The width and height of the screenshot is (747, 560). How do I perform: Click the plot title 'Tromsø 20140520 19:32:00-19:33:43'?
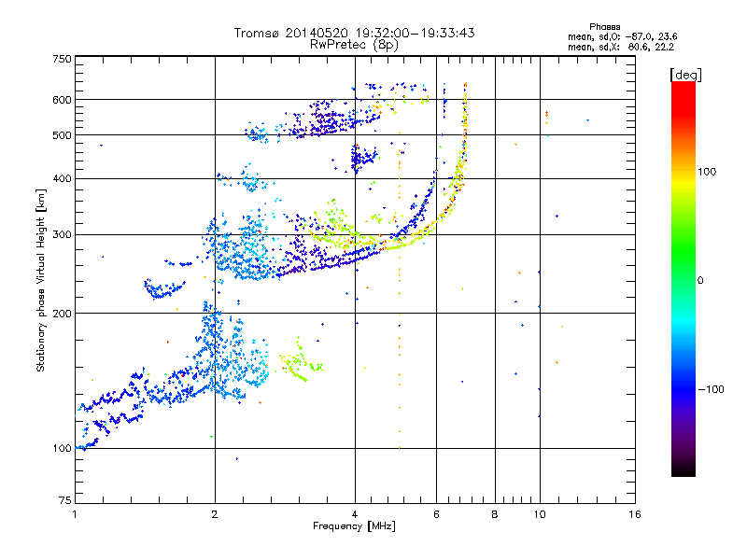click(355, 33)
